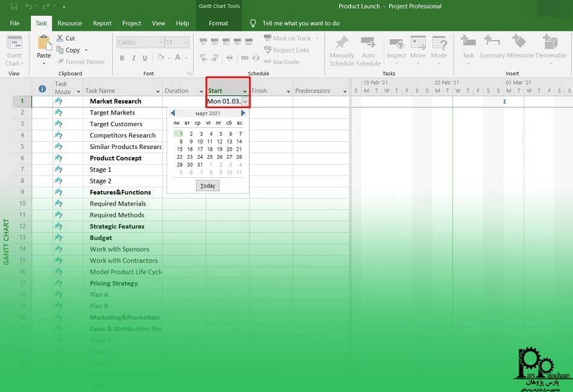573x392 pixels.
Task: Click the Auto Schedule icon
Action: (x=368, y=43)
